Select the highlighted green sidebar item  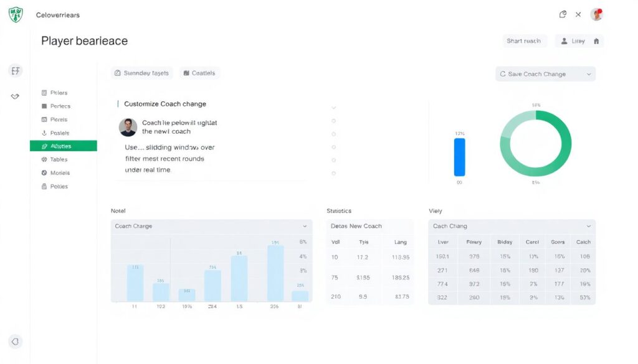tap(63, 146)
